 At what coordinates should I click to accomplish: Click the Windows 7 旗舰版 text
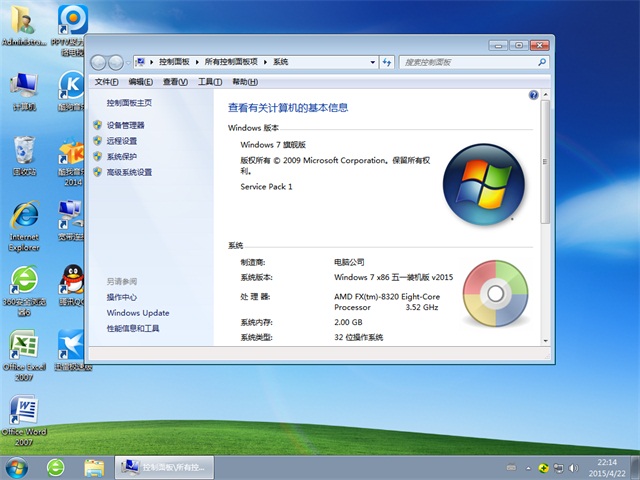coord(273,144)
